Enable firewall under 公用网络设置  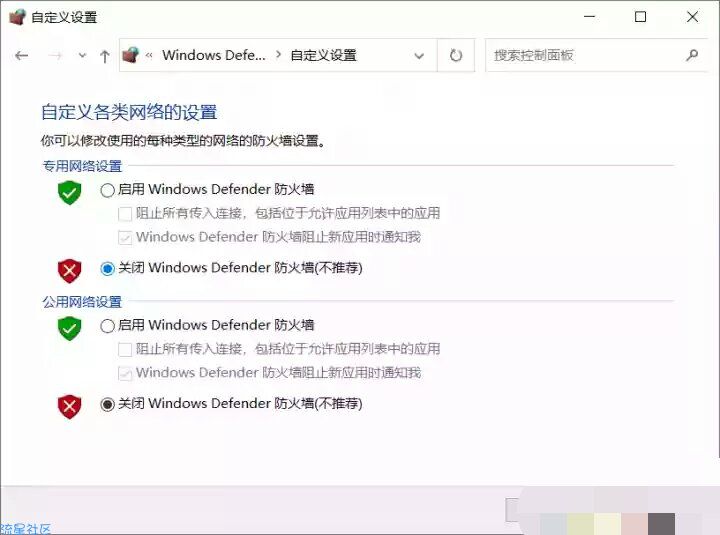click(107, 326)
